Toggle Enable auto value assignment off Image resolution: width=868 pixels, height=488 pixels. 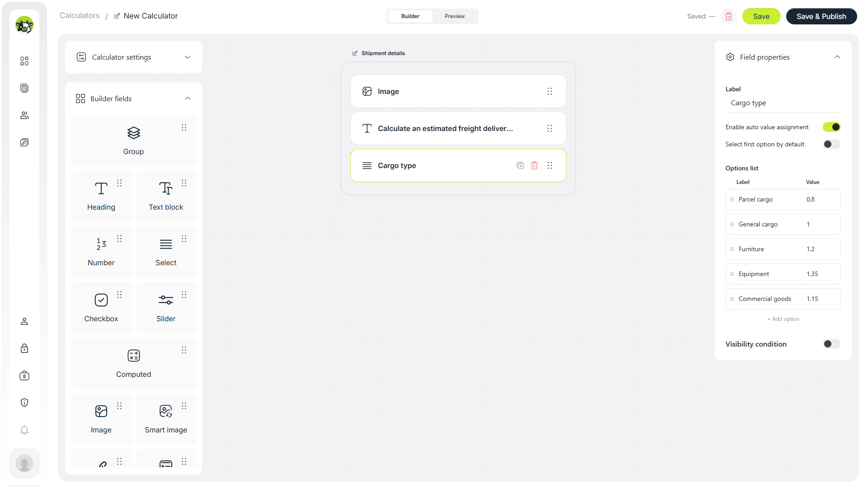(x=831, y=127)
